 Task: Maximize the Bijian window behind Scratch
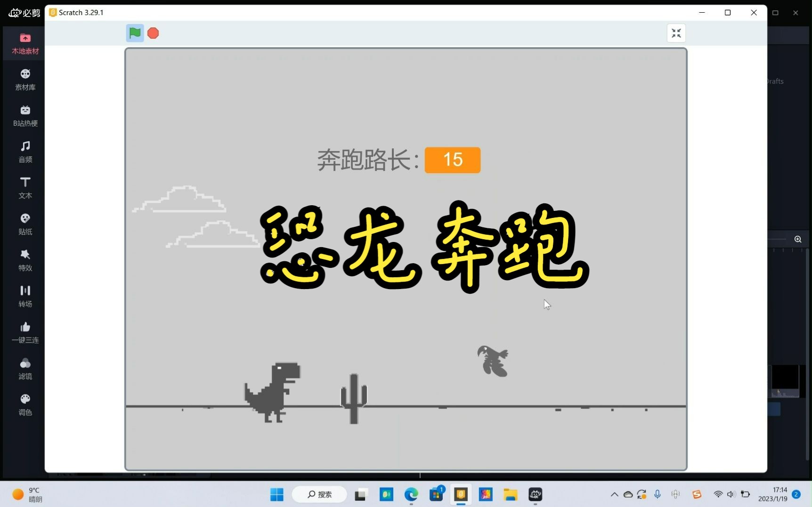pyautogui.click(x=775, y=13)
